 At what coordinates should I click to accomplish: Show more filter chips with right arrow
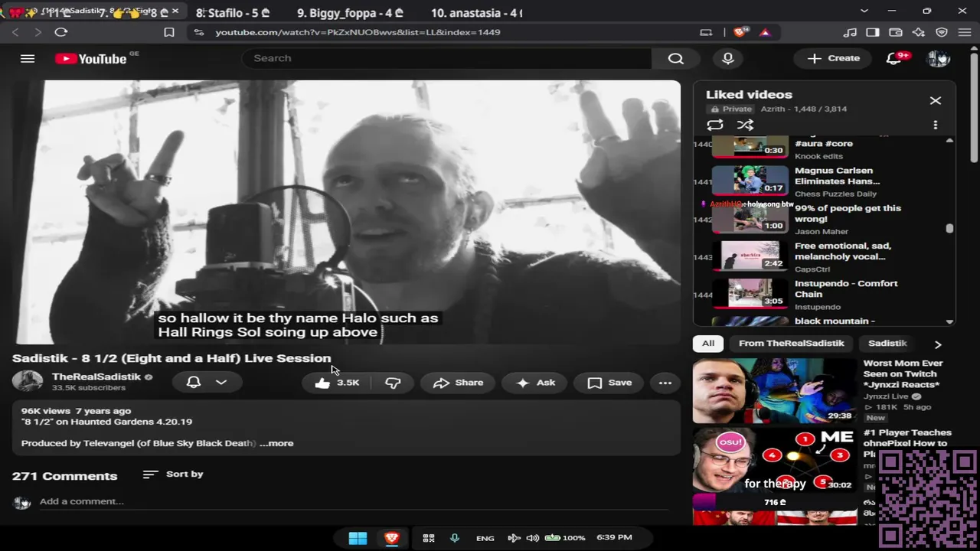938,344
